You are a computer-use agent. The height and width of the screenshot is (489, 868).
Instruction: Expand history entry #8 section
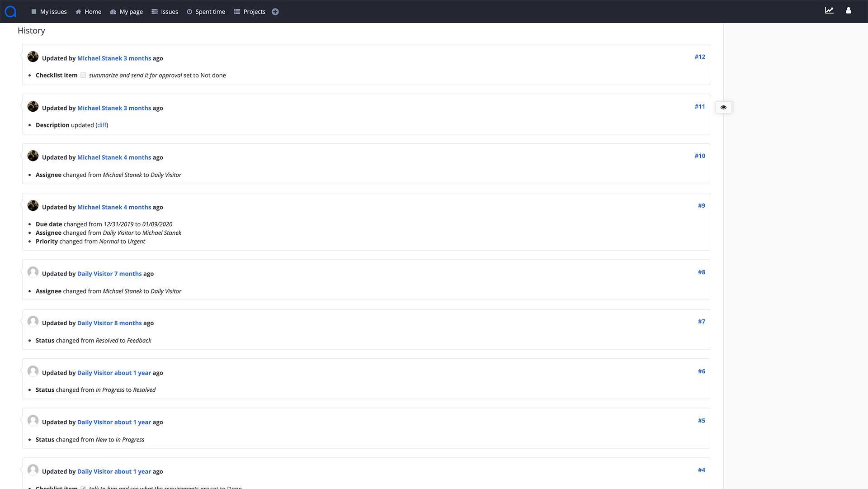click(701, 272)
